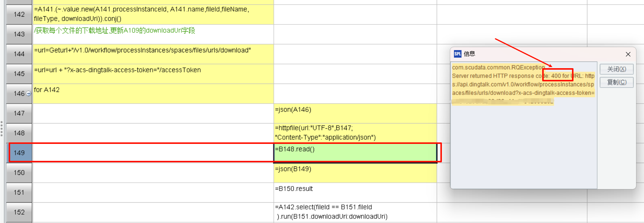Select row header 151
The image size is (644, 223).
(x=19, y=192)
